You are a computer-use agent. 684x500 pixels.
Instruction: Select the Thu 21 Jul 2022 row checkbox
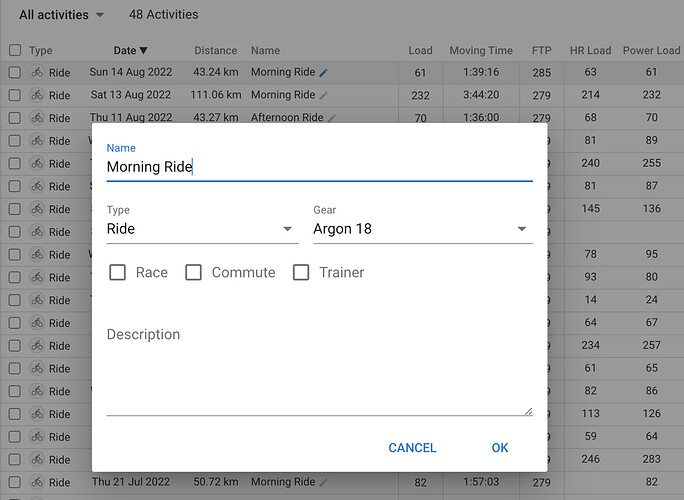pos(15,482)
